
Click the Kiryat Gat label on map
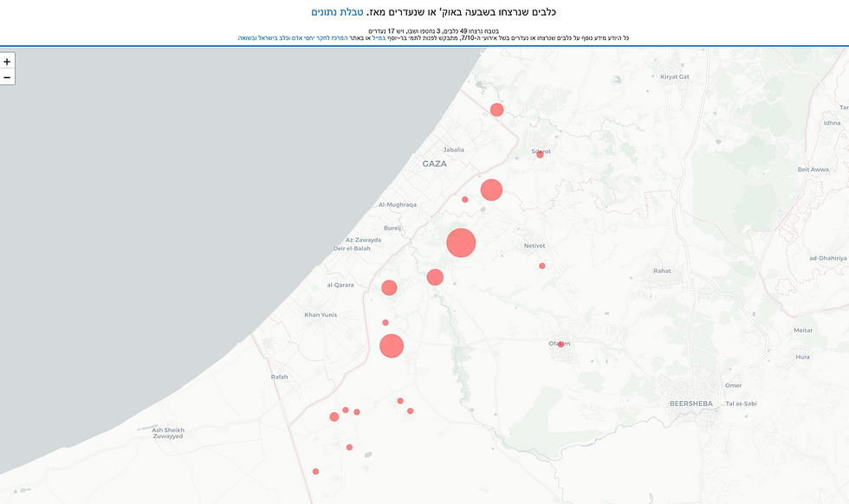point(675,77)
